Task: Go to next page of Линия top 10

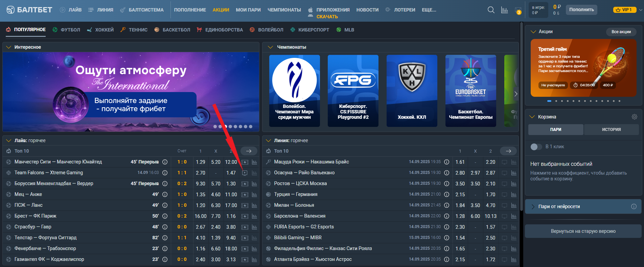Action: click(508, 151)
